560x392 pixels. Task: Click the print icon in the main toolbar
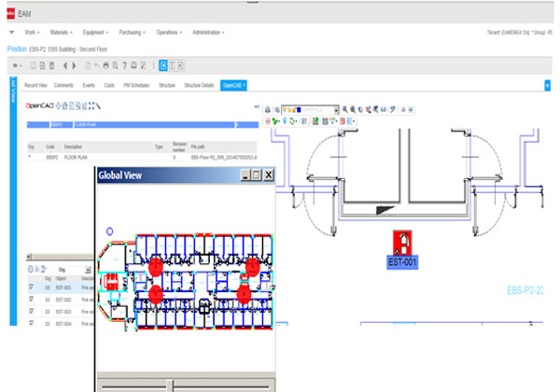pyautogui.click(x=105, y=65)
